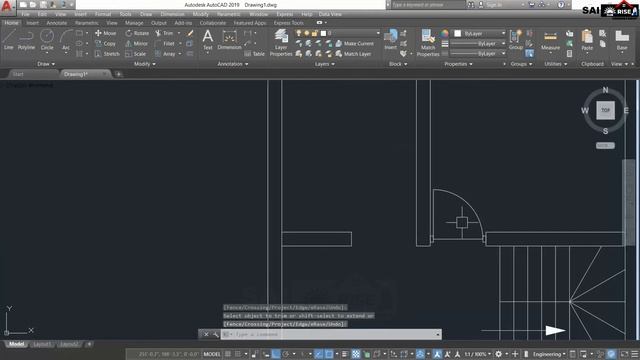640x360 pixels.
Task: Click Sign In button
Action: click(x=491, y=4)
